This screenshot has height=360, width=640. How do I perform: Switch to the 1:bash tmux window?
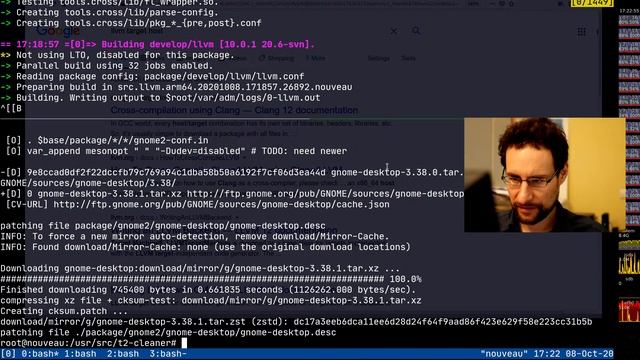point(80,354)
